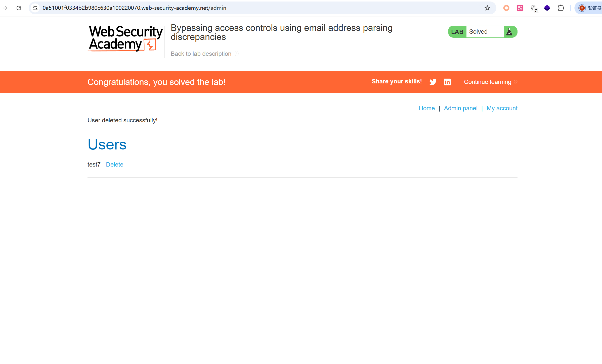602x364 pixels.
Task: Click the lab flask icon
Action: click(509, 32)
